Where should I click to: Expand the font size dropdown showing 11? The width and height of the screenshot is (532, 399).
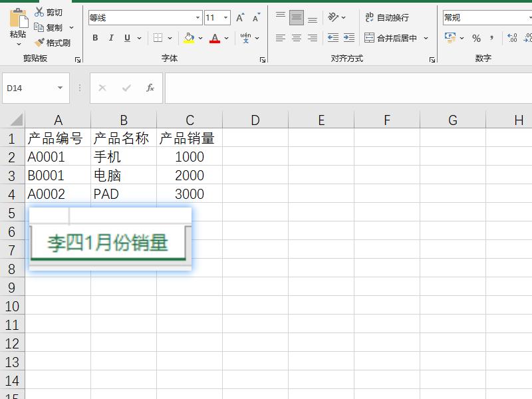[x=226, y=18]
